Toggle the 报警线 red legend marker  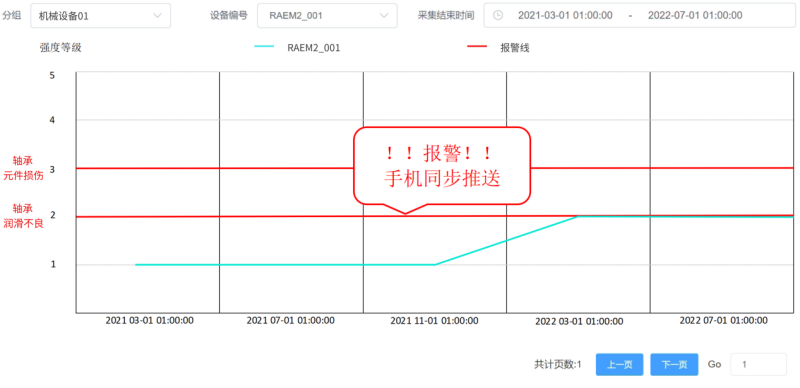478,47
